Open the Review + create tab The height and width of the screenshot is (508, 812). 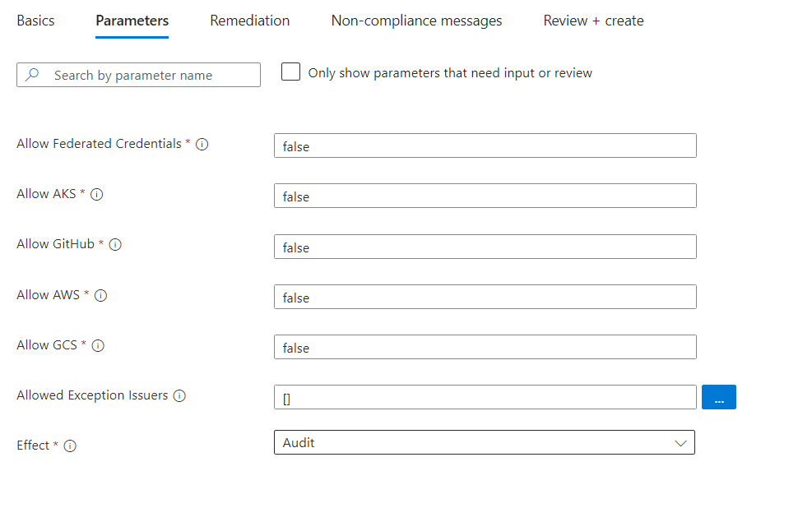[x=593, y=21]
